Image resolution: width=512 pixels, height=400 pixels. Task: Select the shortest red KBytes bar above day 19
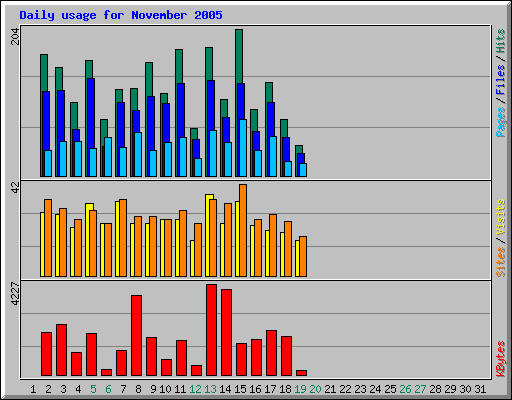301,373
